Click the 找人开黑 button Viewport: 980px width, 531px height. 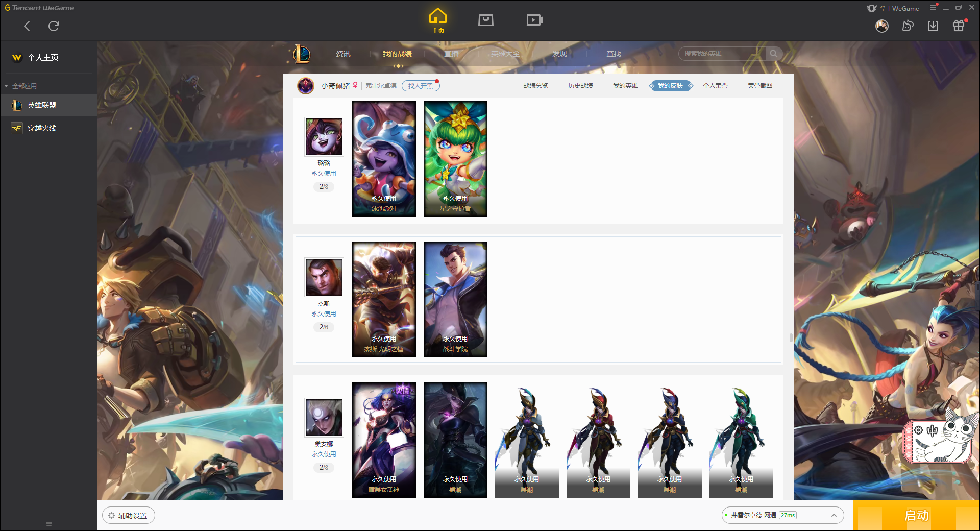tap(421, 86)
